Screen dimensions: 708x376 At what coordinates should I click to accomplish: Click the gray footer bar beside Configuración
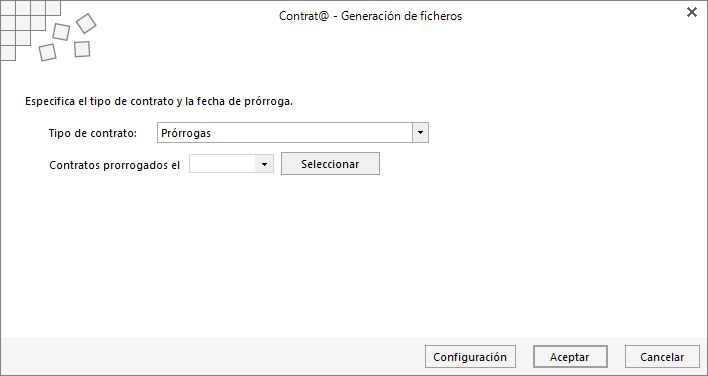[x=212, y=356]
